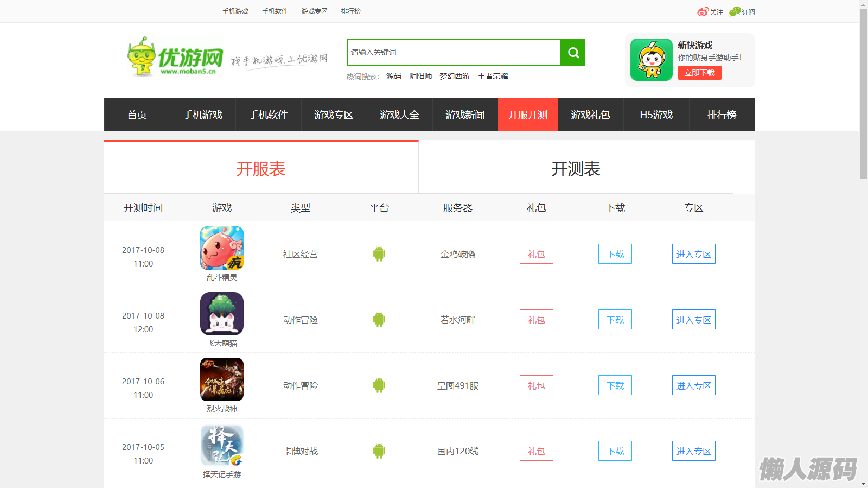
Task: Click server name 若水河畔
Action: click(458, 320)
